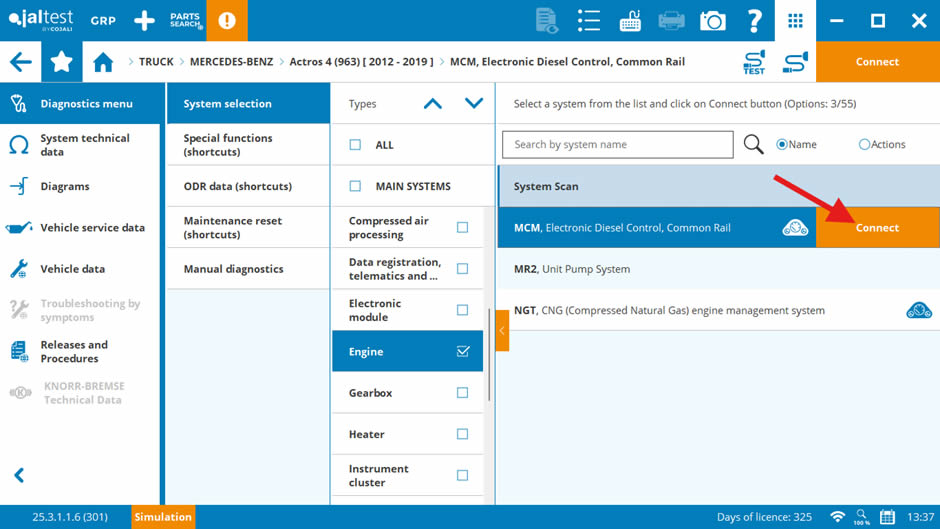Open Special functions (shortcuts)
This screenshot has width=940, height=529.
pos(248,145)
